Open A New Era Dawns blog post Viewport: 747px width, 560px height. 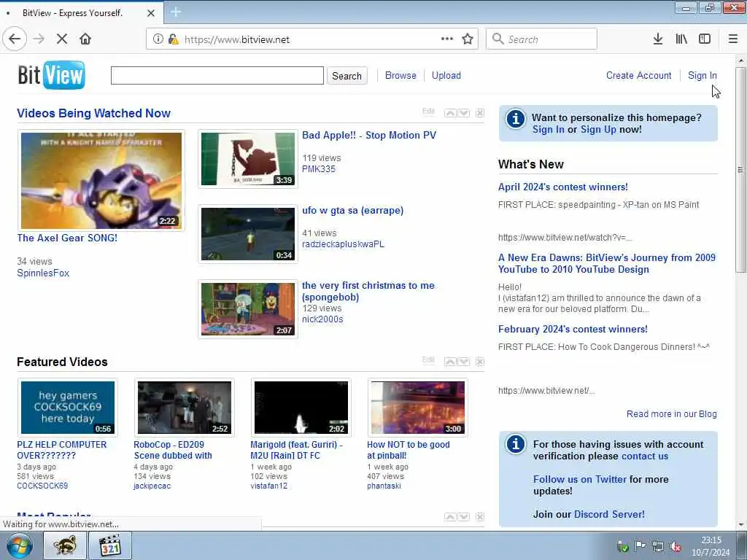click(607, 263)
